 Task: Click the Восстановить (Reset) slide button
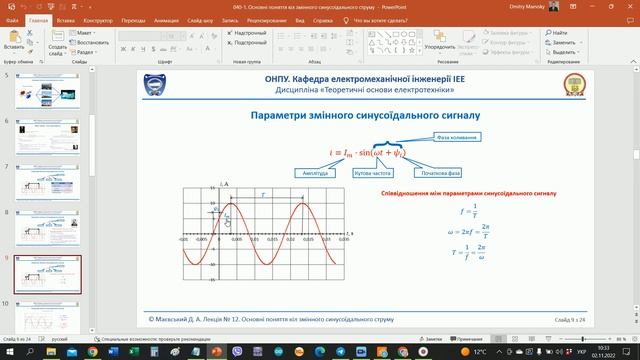click(x=89, y=42)
